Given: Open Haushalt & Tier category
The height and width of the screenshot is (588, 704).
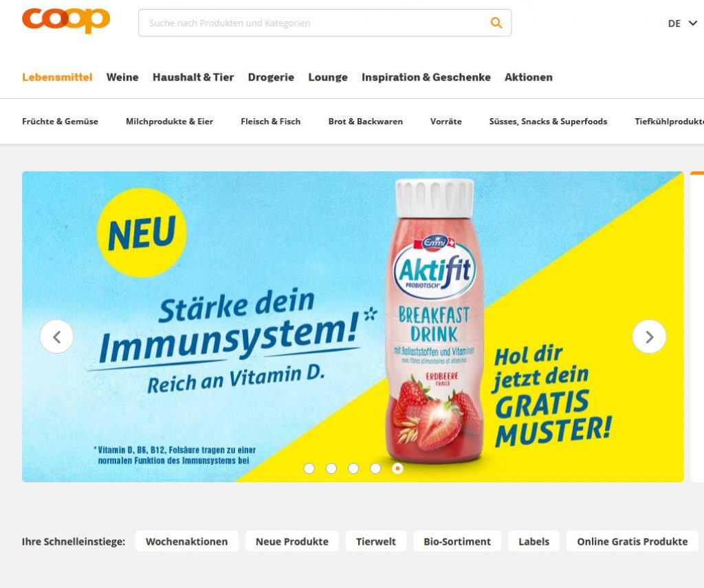Looking at the screenshot, I should pyautogui.click(x=193, y=77).
